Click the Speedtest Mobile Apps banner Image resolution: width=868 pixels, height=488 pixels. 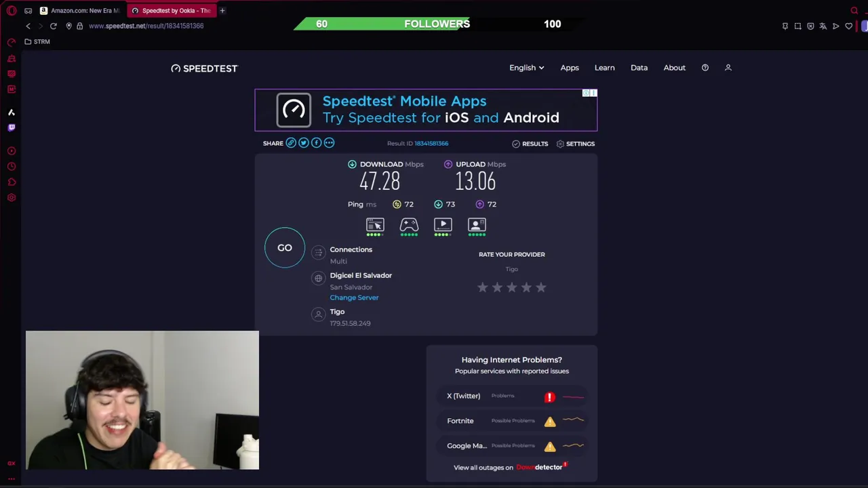[426, 110]
